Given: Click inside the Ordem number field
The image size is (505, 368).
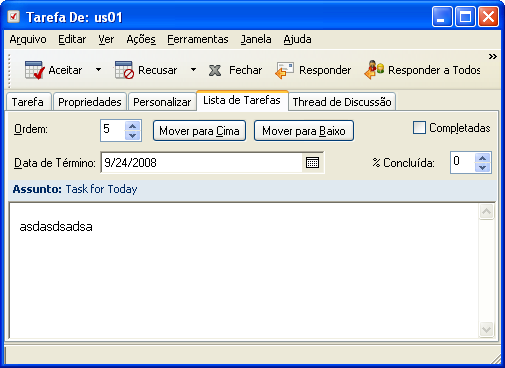Looking at the screenshot, I should click(113, 130).
